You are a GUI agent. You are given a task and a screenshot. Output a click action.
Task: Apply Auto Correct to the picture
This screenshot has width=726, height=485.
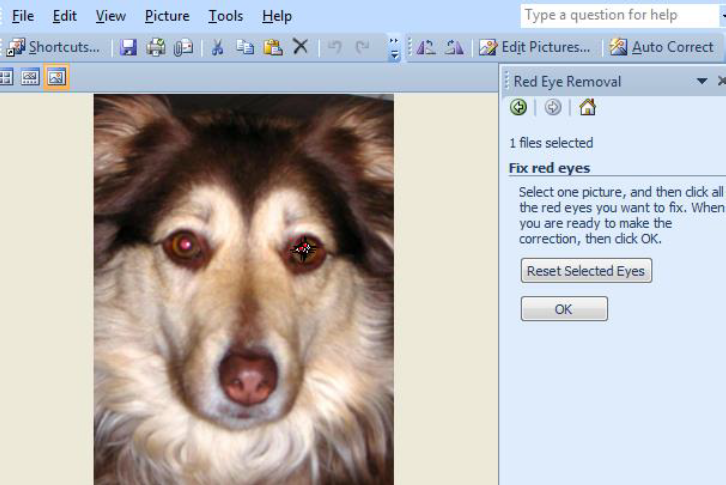(x=662, y=47)
